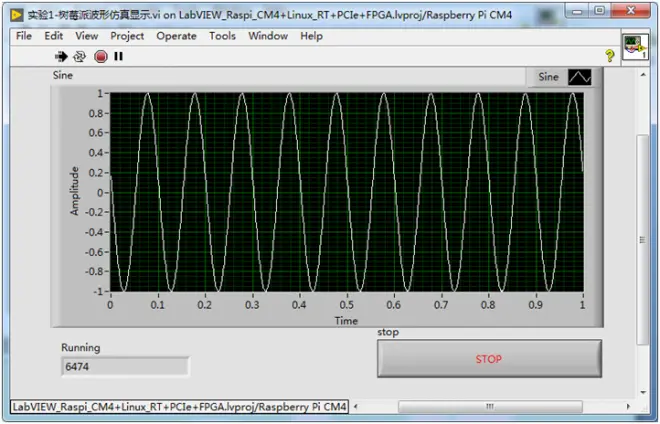Viewport: 660px width, 424px height.
Task: Minimize the LabVIEW window
Action: 577,11
